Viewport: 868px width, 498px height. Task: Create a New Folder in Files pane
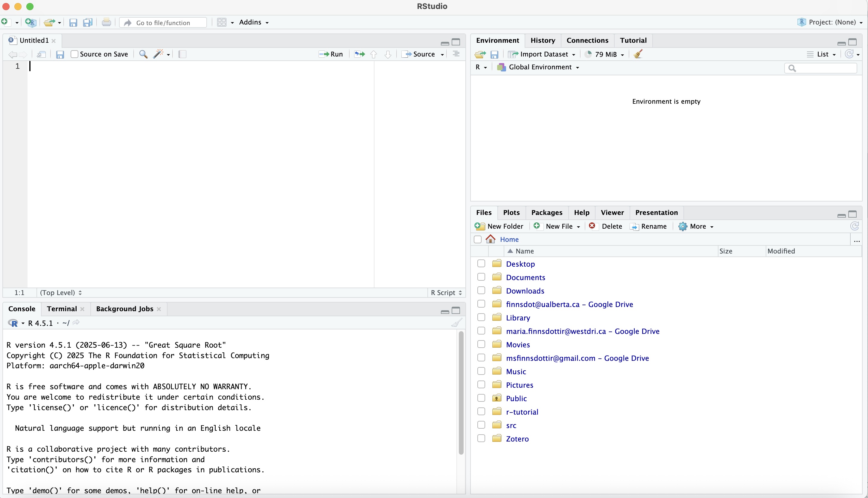[x=499, y=226]
